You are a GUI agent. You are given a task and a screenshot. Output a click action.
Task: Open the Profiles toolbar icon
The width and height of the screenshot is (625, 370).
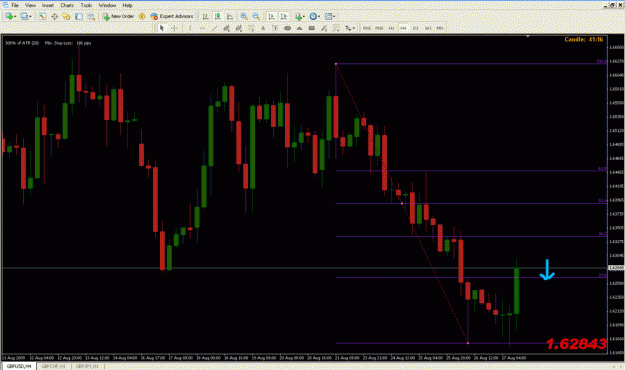pyautogui.click(x=24, y=16)
